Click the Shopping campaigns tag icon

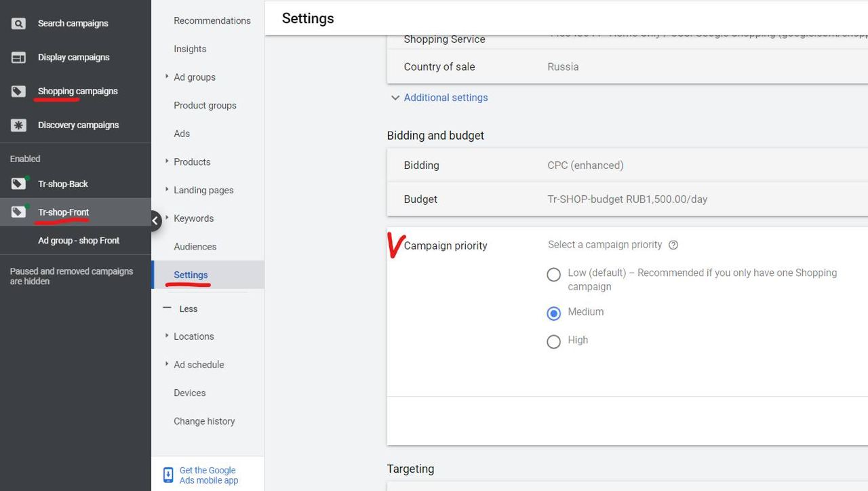tap(18, 92)
